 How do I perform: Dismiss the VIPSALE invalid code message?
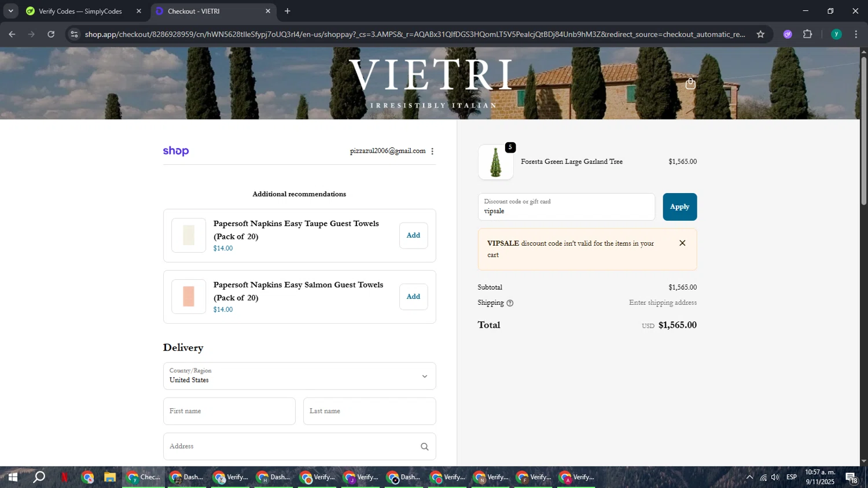pos(682,243)
